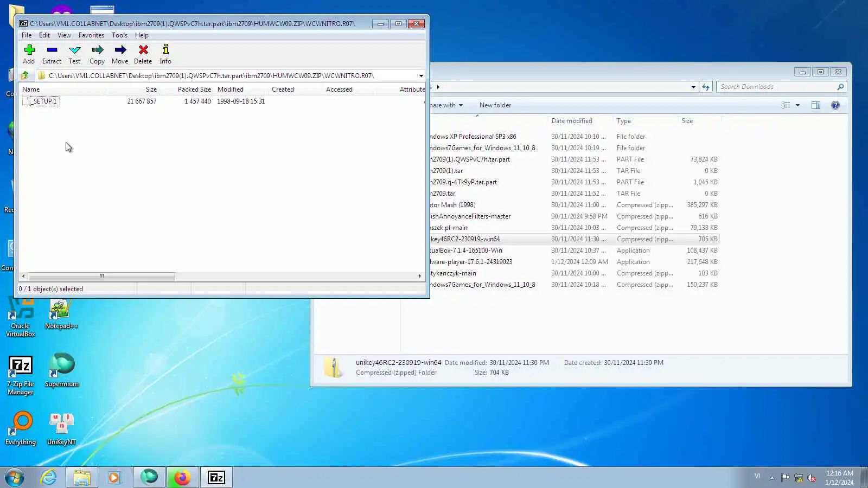The image size is (868, 488).
Task: Sort by the Accessed column header
Action: (x=339, y=89)
